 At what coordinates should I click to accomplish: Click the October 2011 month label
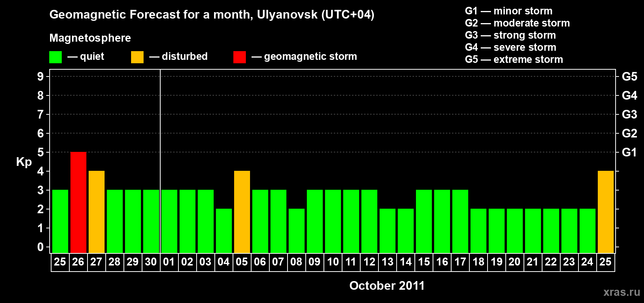(x=387, y=286)
